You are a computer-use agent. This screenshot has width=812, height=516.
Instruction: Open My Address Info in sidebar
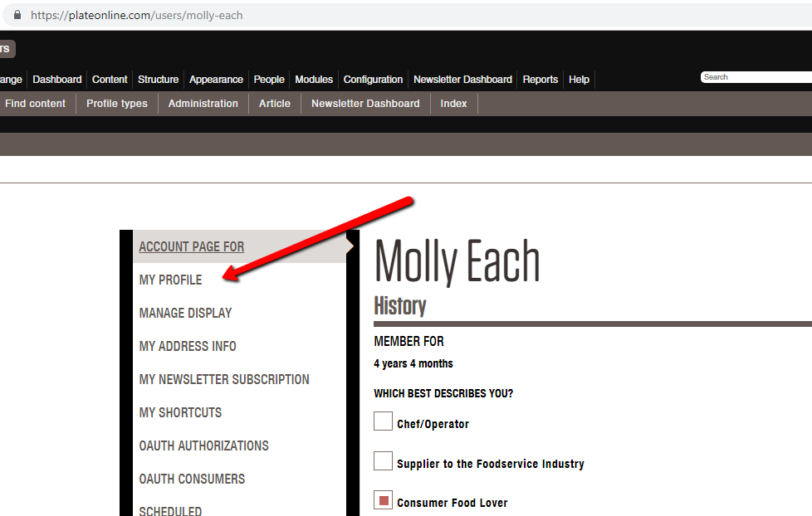(x=188, y=346)
